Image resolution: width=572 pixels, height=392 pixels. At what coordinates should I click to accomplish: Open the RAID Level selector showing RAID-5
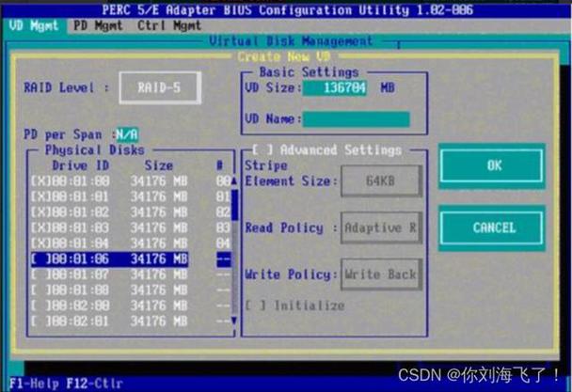159,89
